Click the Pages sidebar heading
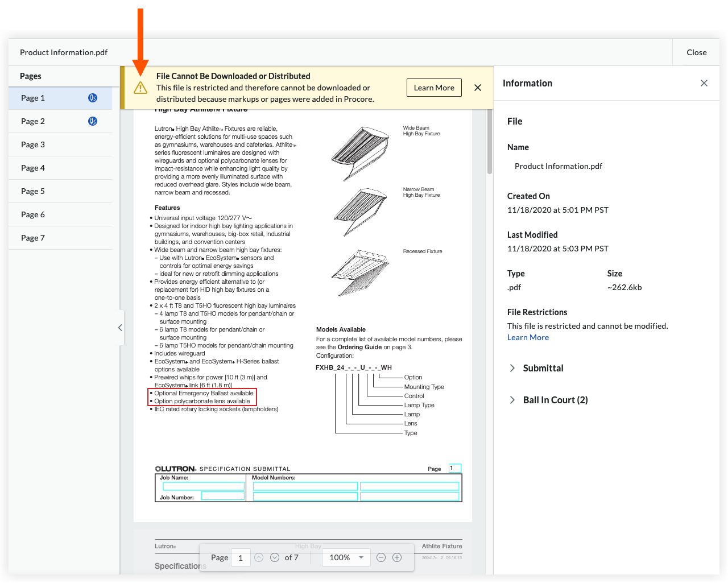 [x=31, y=76]
